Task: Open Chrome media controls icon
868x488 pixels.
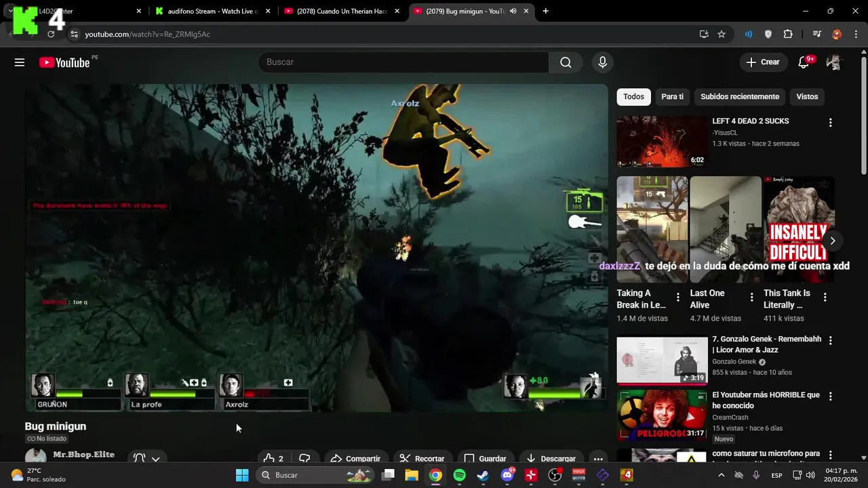Action: tap(817, 34)
